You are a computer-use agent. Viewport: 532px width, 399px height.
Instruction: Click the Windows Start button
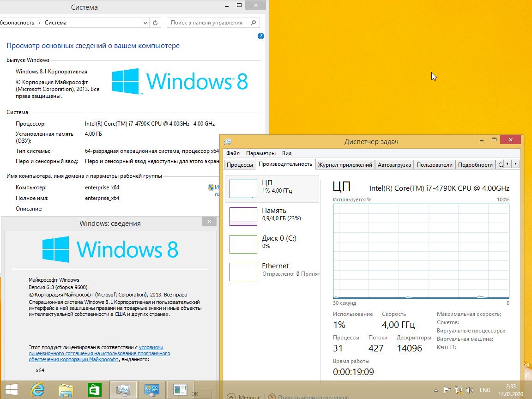11,390
